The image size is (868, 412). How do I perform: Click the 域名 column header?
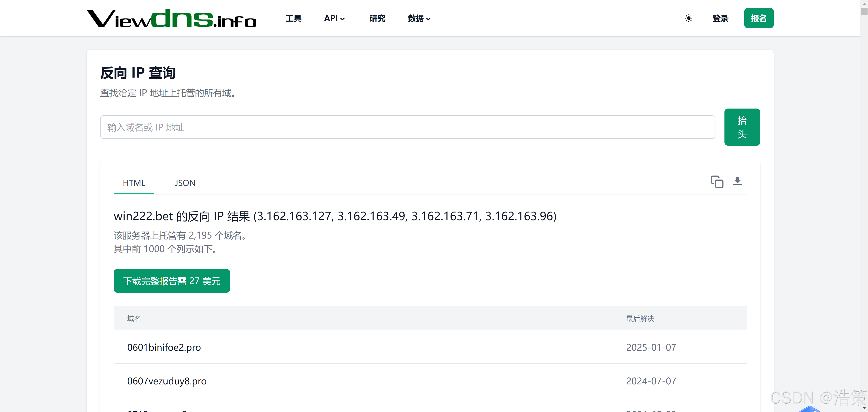pyautogui.click(x=134, y=319)
